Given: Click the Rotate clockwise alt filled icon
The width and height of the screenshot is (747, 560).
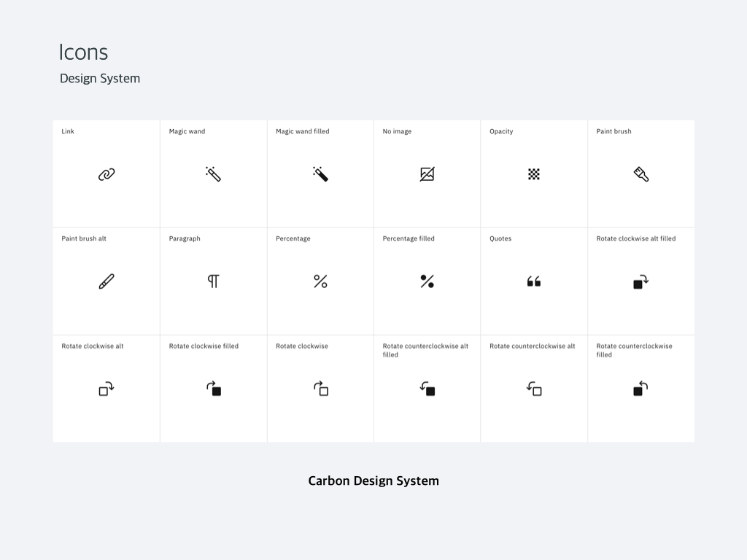Looking at the screenshot, I should tap(640, 281).
